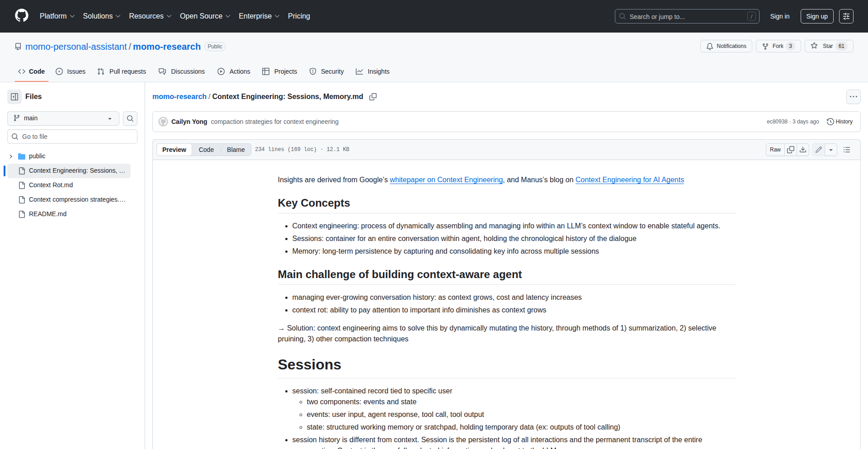The image size is (868, 449).
Task: Download the raw file
Action: (802, 149)
